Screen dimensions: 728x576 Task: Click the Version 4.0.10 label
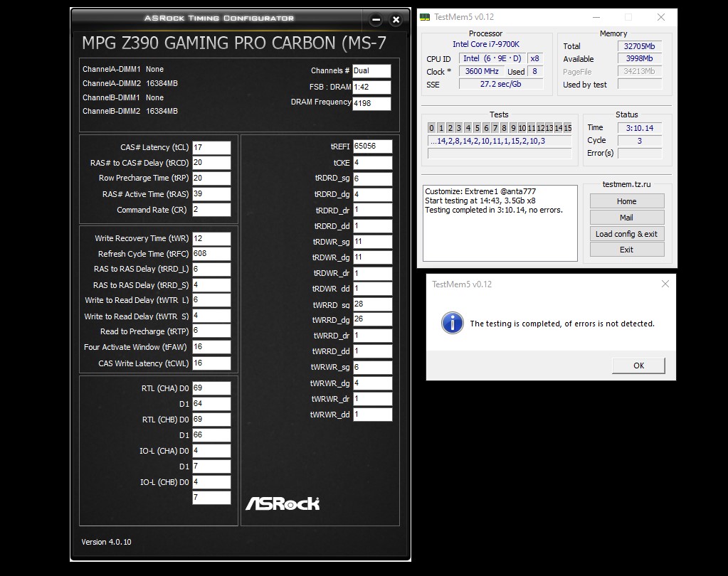pos(106,542)
